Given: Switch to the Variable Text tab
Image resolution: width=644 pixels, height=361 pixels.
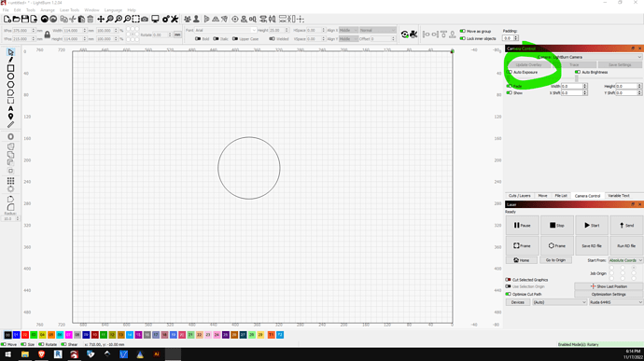Looking at the screenshot, I should tap(619, 196).
